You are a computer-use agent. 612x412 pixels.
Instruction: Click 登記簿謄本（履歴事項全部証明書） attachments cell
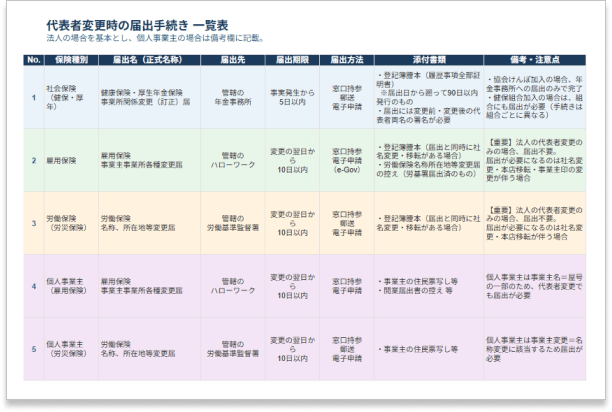tap(429, 98)
